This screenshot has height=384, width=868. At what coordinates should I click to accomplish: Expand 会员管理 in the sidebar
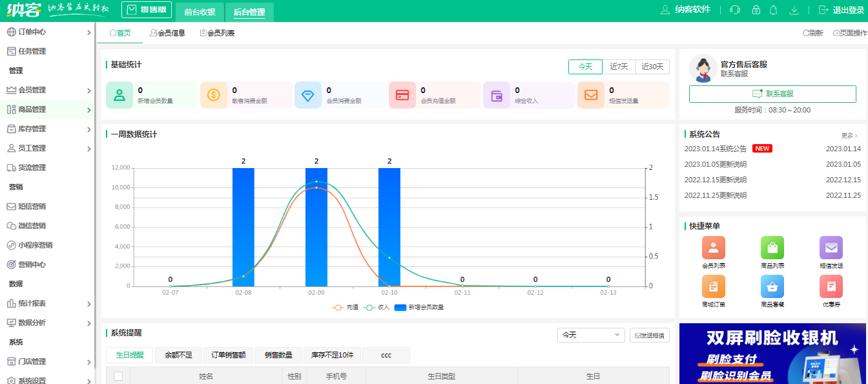pos(48,90)
